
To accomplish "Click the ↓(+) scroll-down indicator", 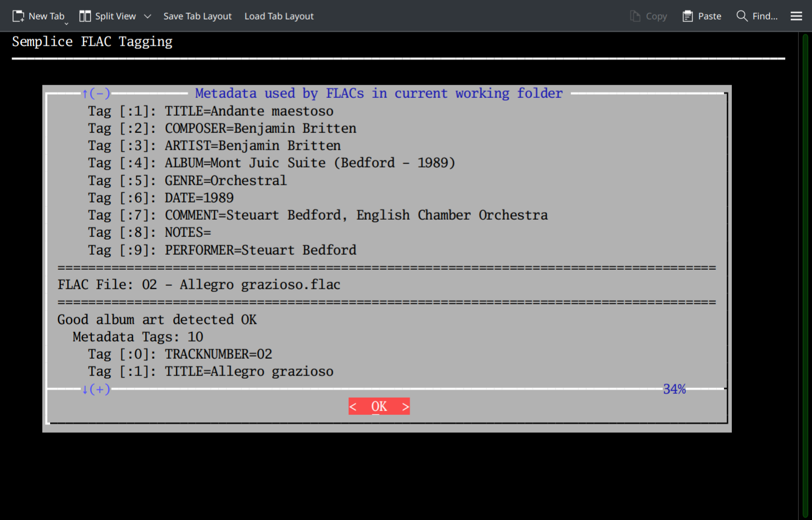I will [97, 389].
